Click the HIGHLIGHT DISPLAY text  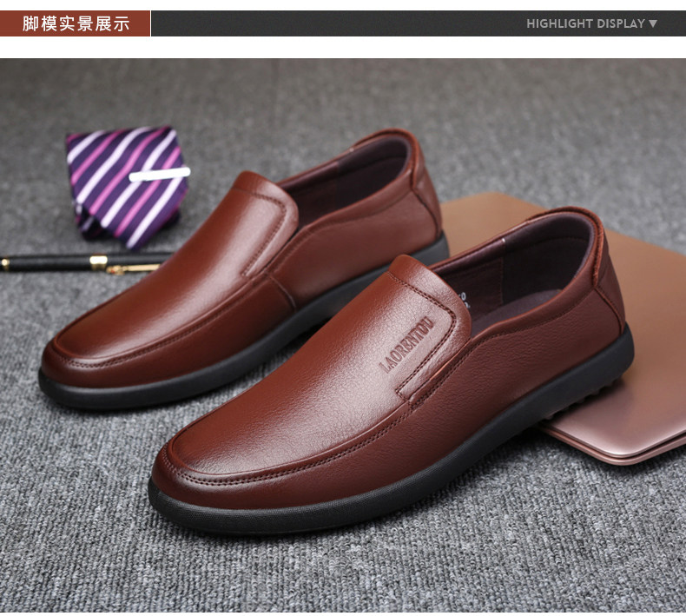point(585,23)
